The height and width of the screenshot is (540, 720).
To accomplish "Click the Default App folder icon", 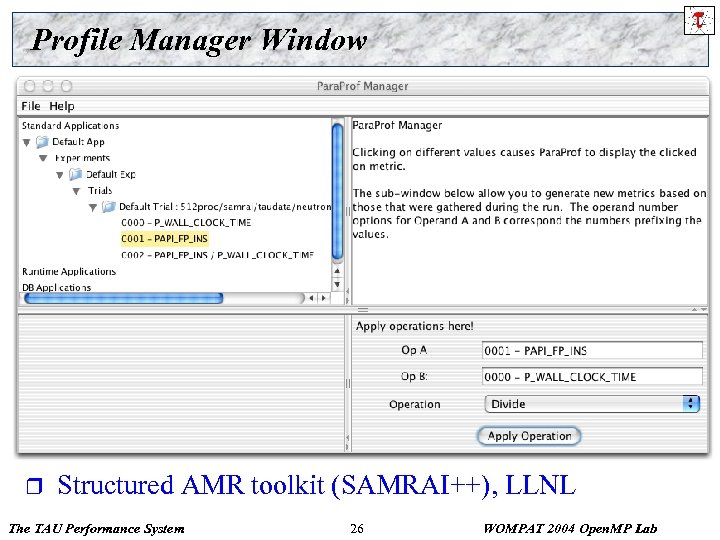I will (x=42, y=142).
